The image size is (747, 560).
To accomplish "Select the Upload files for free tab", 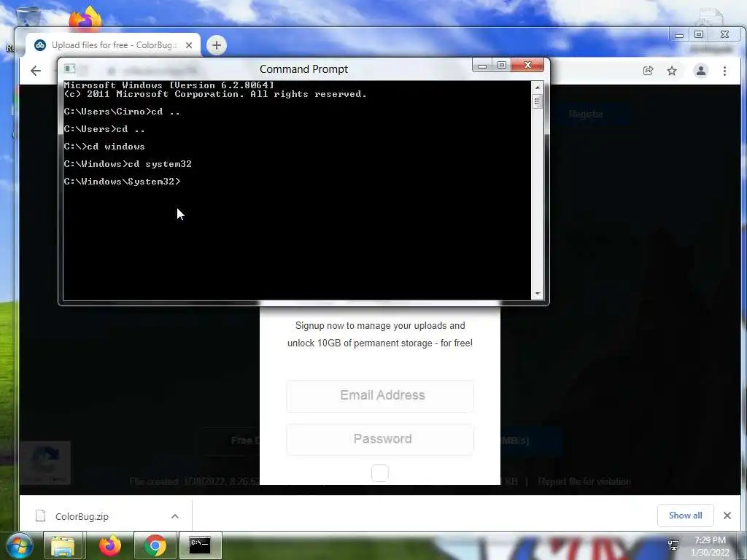I will (x=113, y=45).
